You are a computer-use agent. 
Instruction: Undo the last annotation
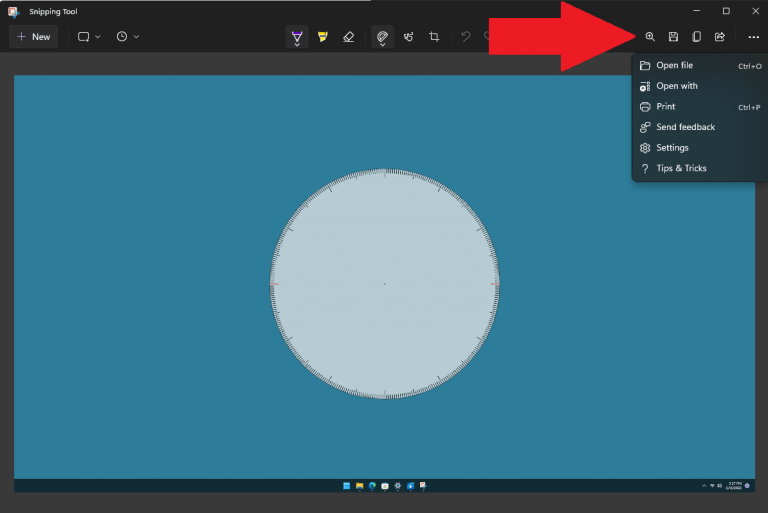[465, 37]
